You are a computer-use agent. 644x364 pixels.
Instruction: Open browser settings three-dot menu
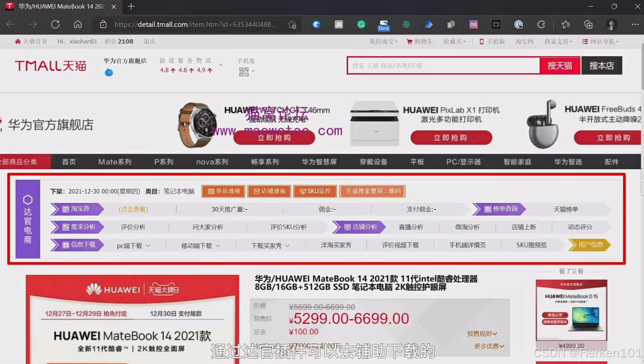[x=635, y=24]
